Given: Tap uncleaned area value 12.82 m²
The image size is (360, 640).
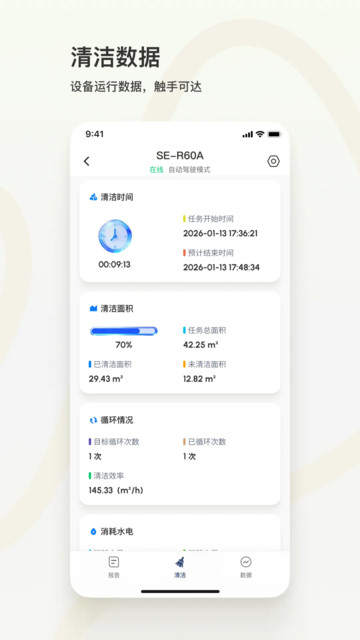Looking at the screenshot, I should point(199,379).
